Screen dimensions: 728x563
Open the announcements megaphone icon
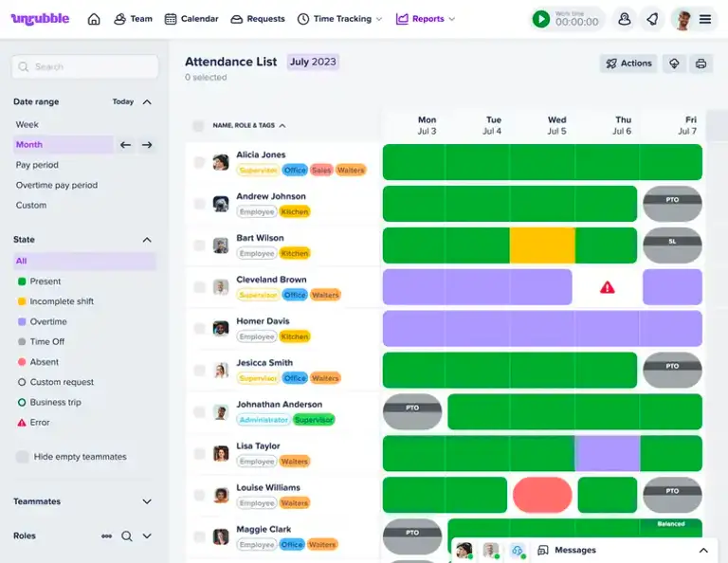coord(652,19)
